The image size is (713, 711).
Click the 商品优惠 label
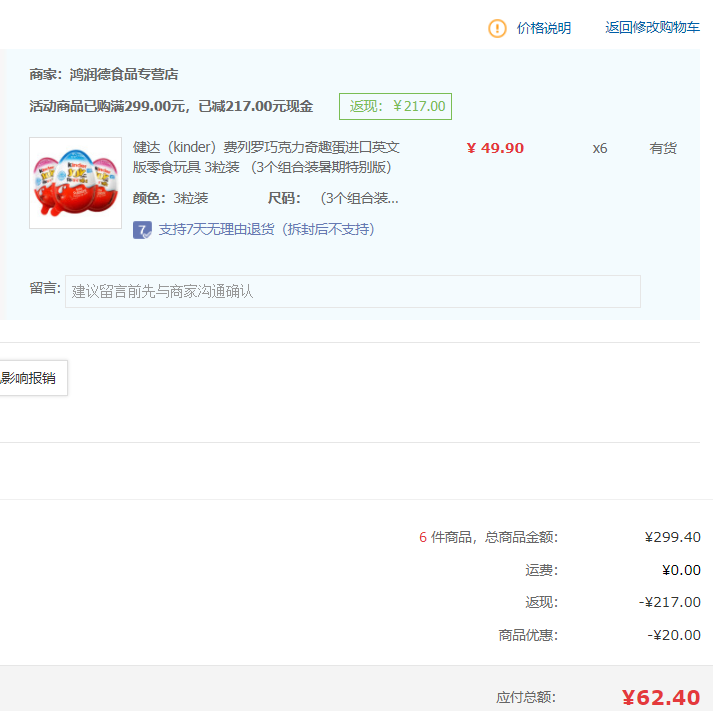tap(528, 635)
